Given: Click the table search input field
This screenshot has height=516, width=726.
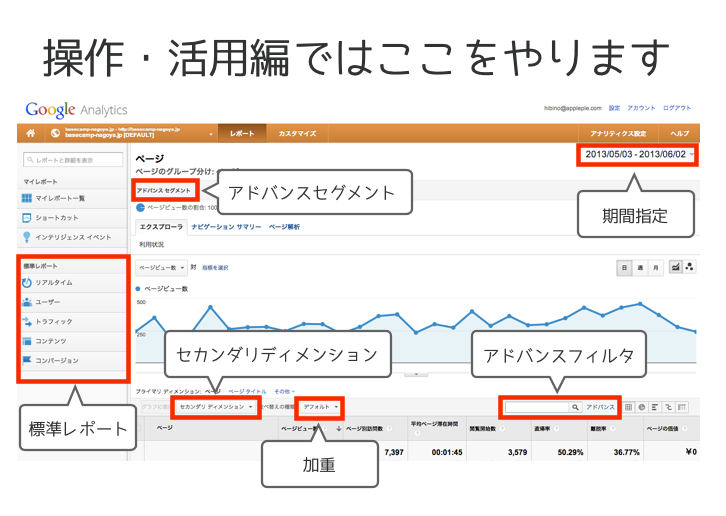Looking at the screenshot, I should [x=537, y=407].
